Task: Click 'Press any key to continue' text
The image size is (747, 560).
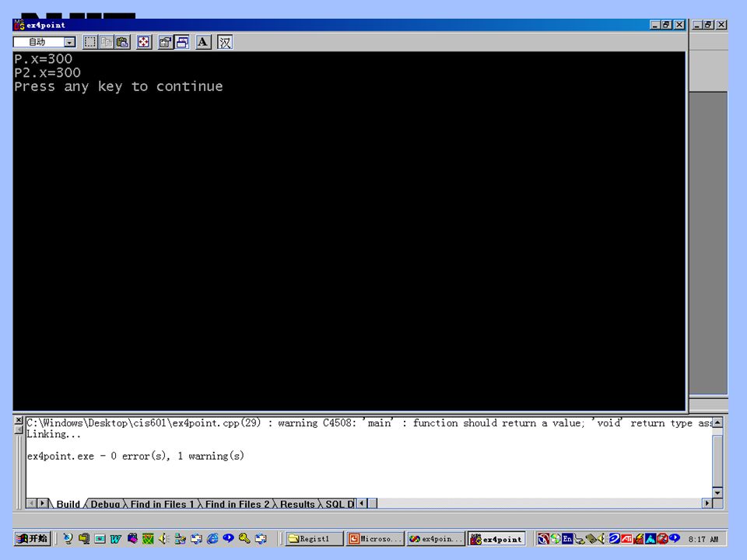Action: point(118,86)
